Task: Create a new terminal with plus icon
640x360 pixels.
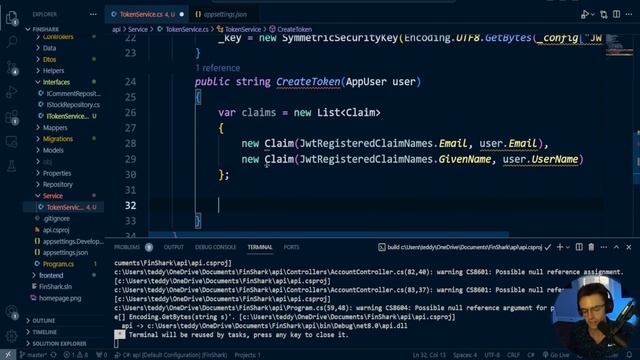Action: (x=560, y=247)
